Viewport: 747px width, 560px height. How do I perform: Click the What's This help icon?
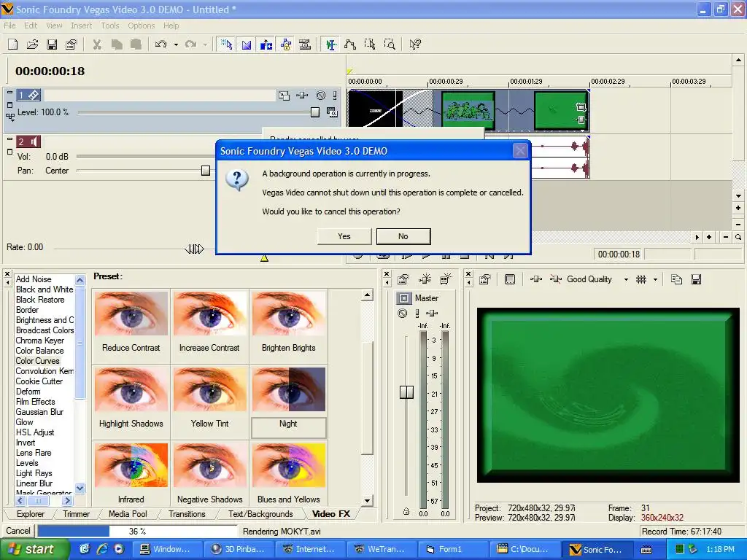pyautogui.click(x=415, y=44)
